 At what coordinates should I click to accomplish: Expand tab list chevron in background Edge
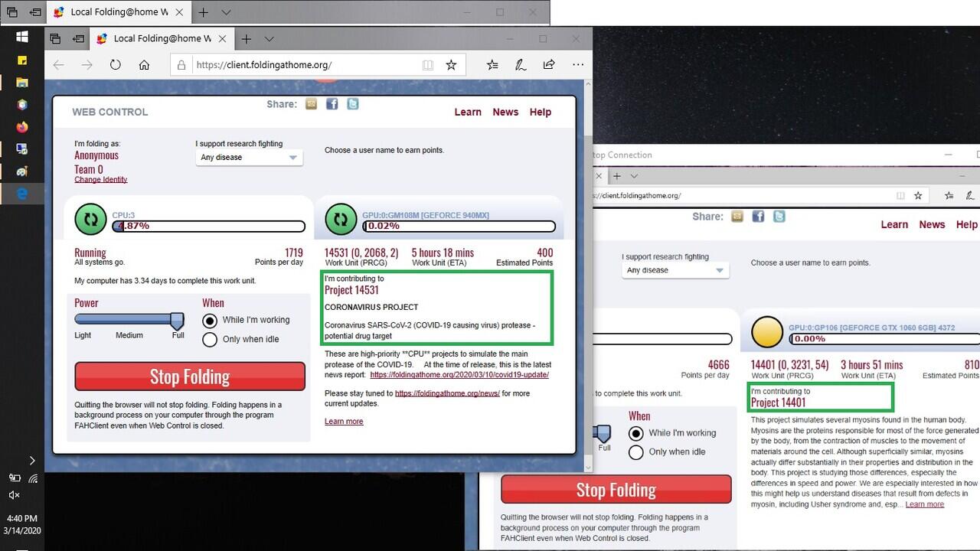(226, 12)
